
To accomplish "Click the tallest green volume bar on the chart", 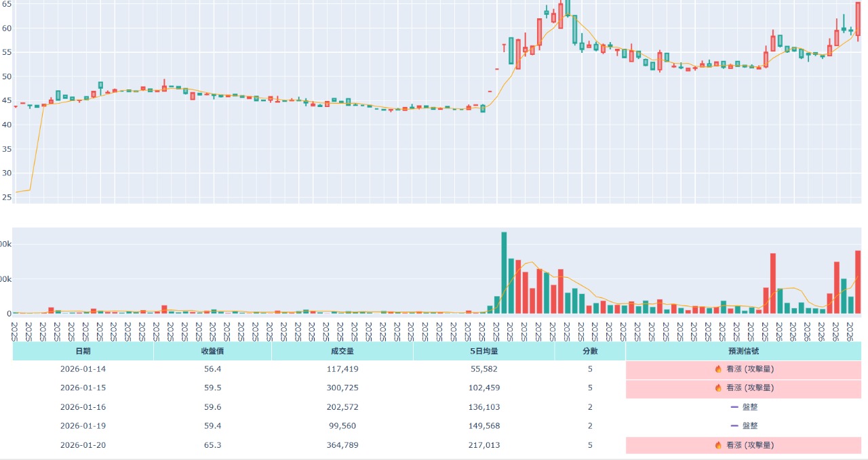I will [x=502, y=271].
